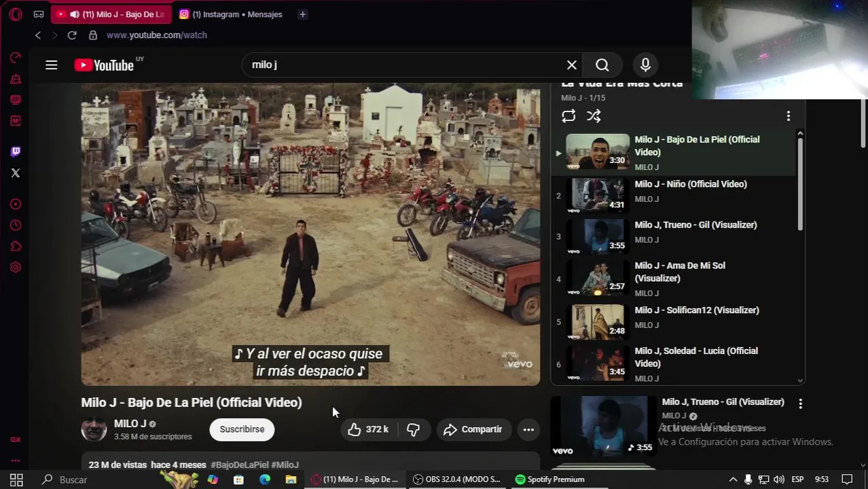The height and width of the screenshot is (489, 868).
Task: Switch input language ESP in tray
Action: click(x=797, y=479)
